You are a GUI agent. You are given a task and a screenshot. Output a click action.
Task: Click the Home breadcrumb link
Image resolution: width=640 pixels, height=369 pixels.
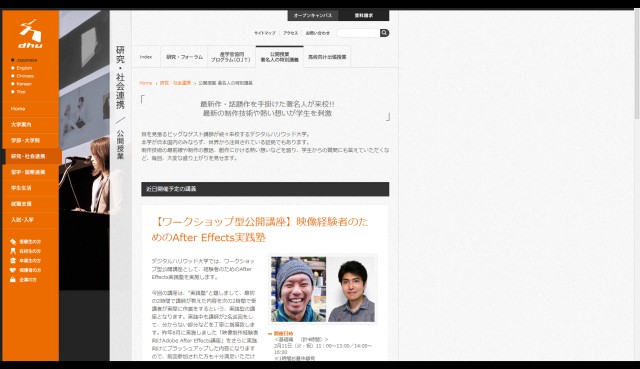[146, 83]
